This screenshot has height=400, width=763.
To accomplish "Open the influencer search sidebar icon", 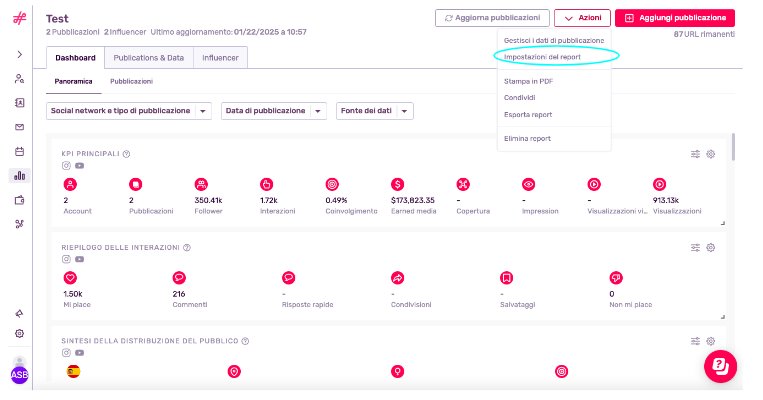I will (19, 79).
